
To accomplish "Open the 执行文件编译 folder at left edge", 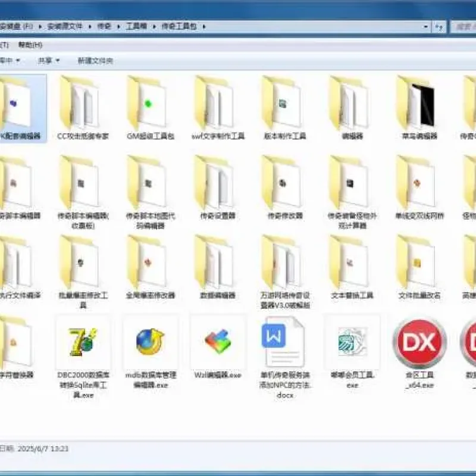I will tap(19, 267).
